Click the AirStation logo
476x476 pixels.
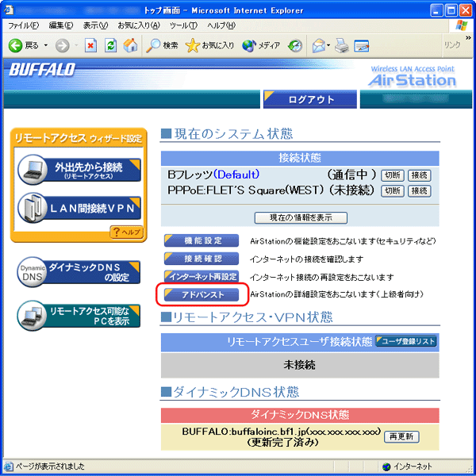pos(412,77)
